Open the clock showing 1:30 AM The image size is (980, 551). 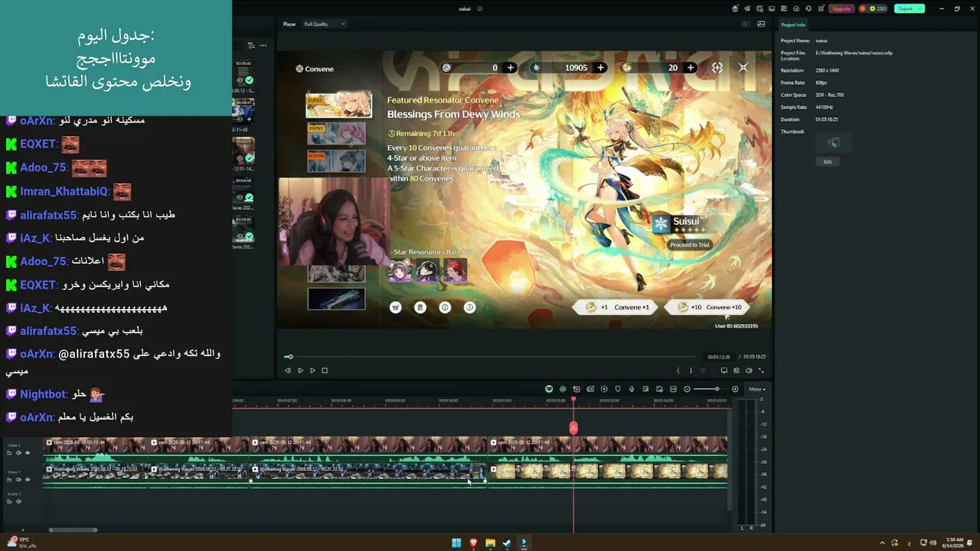954,543
